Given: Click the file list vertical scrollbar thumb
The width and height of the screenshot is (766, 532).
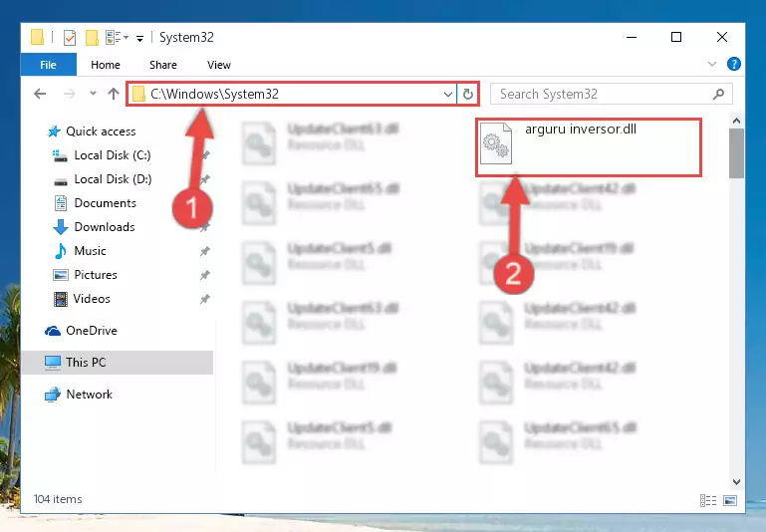Looking at the screenshot, I should click(737, 153).
